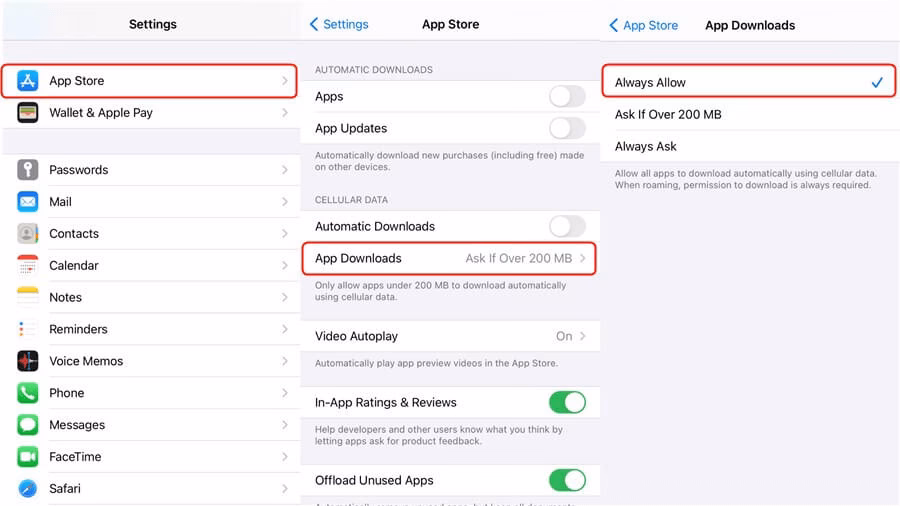The image size is (900, 506).
Task: Tap the Wallet & Apple Pay icon
Action: coord(27,113)
